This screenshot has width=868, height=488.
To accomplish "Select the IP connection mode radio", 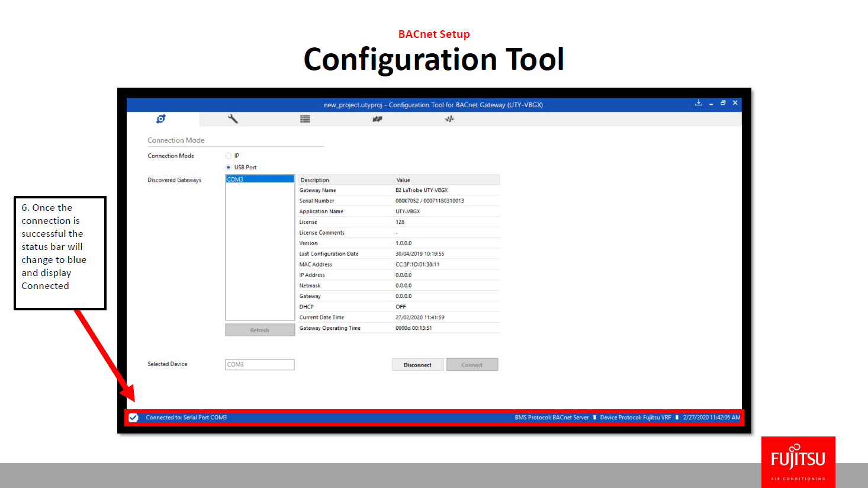I will [x=229, y=156].
